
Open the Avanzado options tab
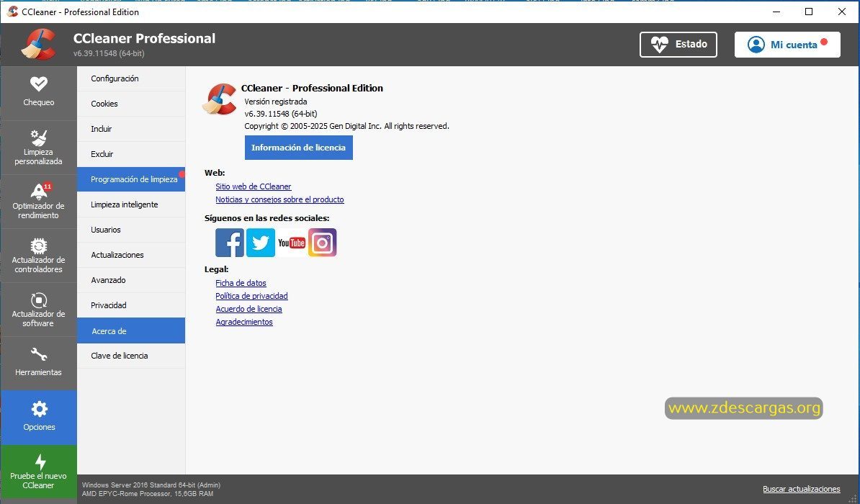pos(131,280)
